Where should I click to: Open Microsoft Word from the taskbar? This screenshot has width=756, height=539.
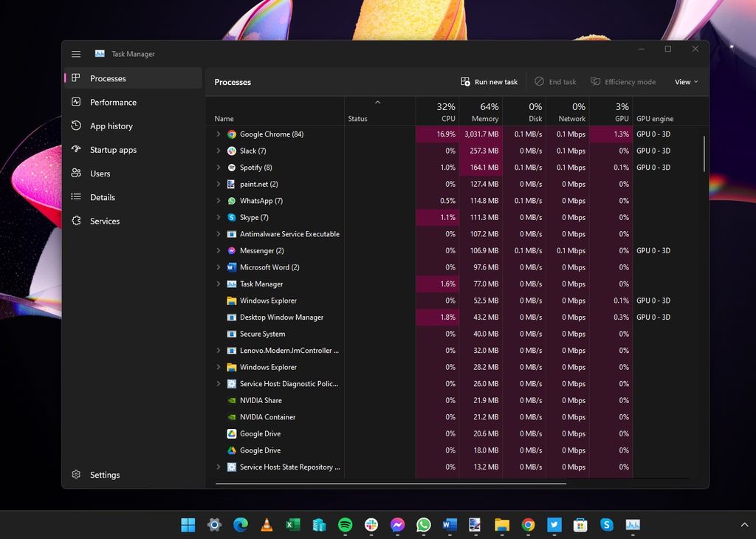click(450, 525)
